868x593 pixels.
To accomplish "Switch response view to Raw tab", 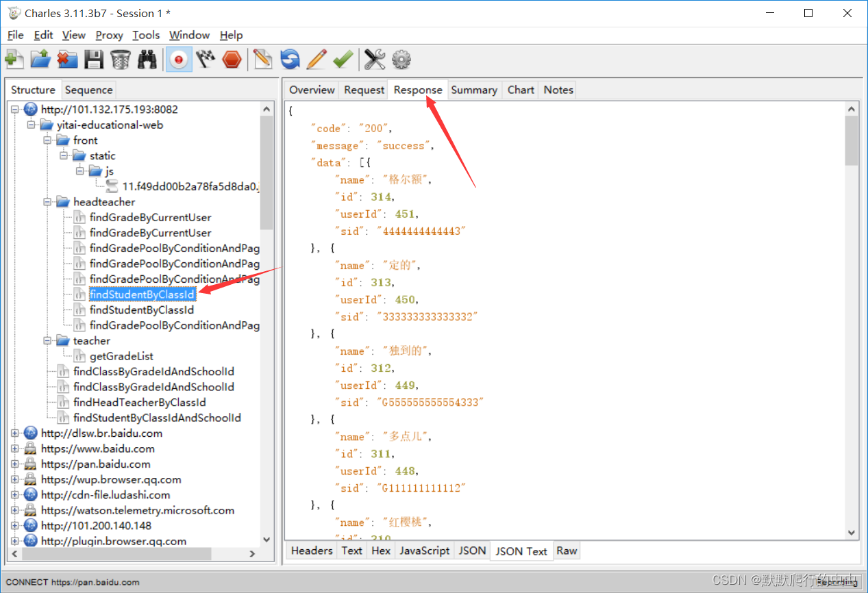I will click(567, 551).
